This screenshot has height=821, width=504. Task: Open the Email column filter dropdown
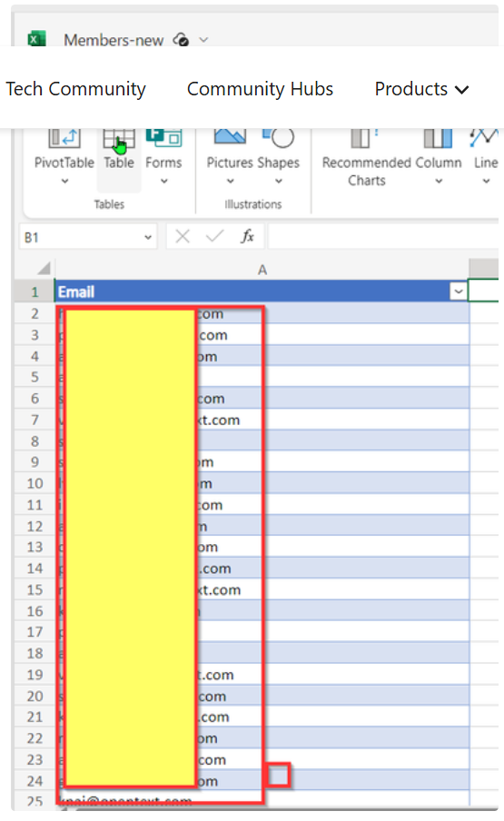point(459,292)
